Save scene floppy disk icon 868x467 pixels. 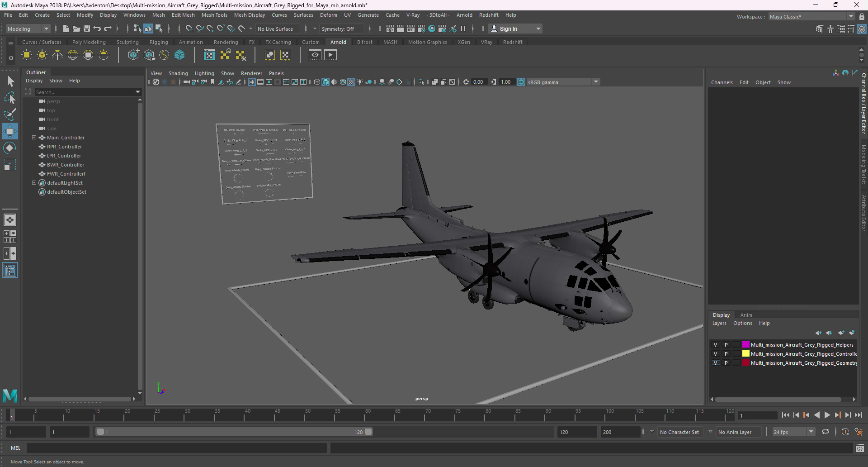pos(86,29)
